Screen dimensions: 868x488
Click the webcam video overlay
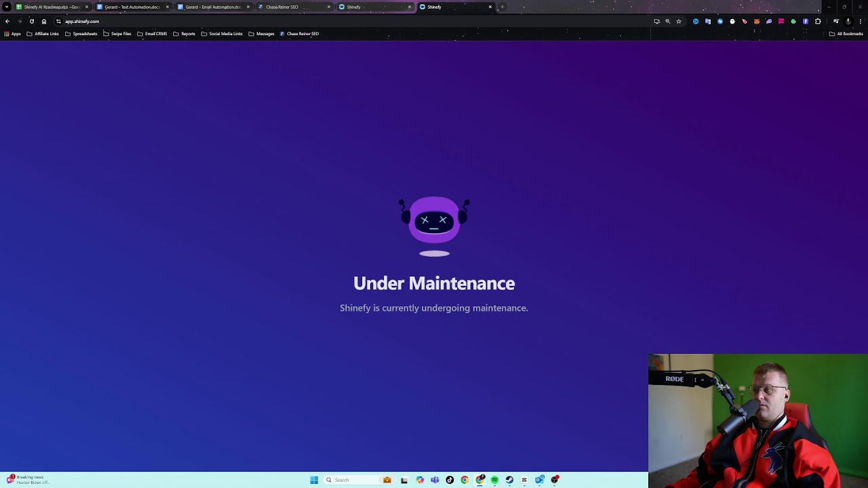[x=758, y=421]
